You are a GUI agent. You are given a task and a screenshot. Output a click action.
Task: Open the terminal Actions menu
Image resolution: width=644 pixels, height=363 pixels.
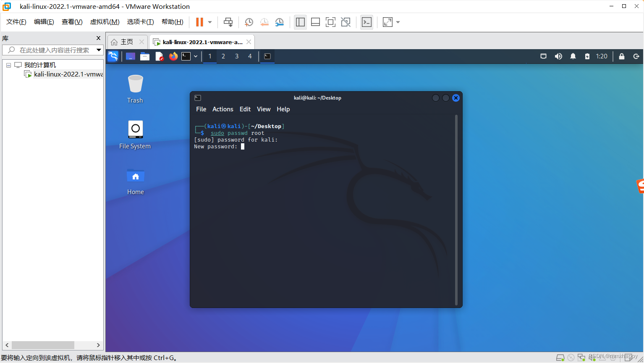point(223,109)
